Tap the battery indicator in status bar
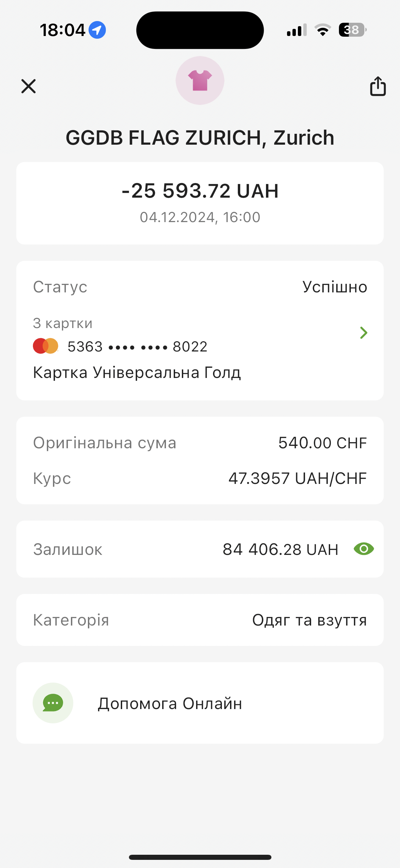 352,30
